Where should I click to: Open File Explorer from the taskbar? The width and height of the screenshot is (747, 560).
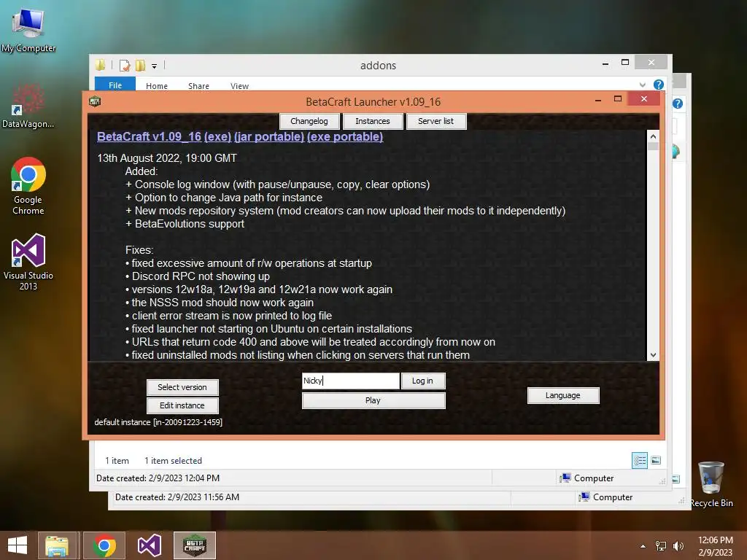(x=57, y=545)
